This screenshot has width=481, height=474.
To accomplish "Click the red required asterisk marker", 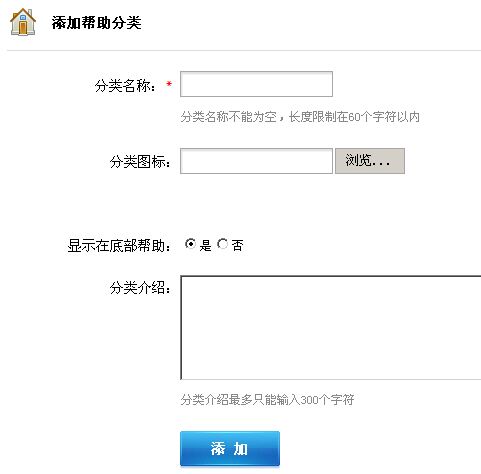I will tap(169, 84).
